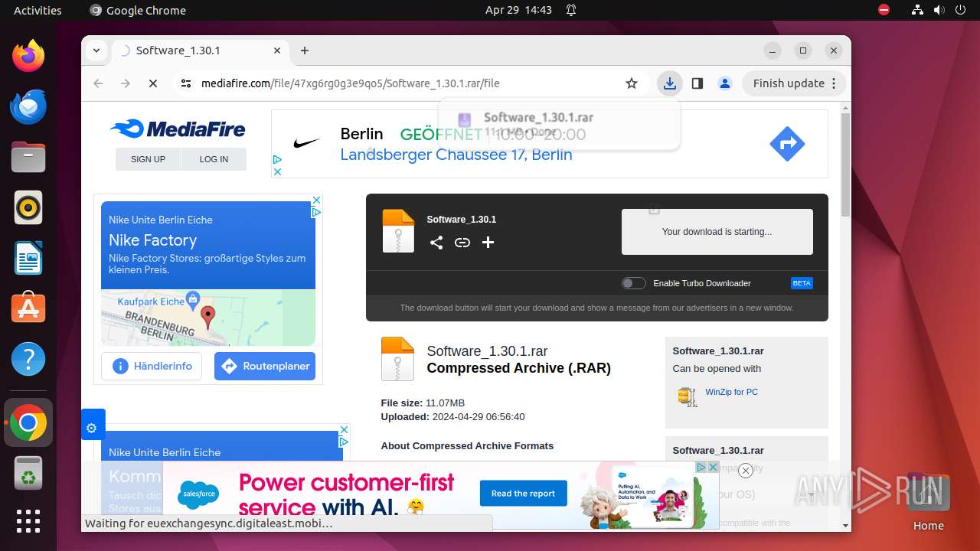Open the Activities overview

[x=38, y=10]
